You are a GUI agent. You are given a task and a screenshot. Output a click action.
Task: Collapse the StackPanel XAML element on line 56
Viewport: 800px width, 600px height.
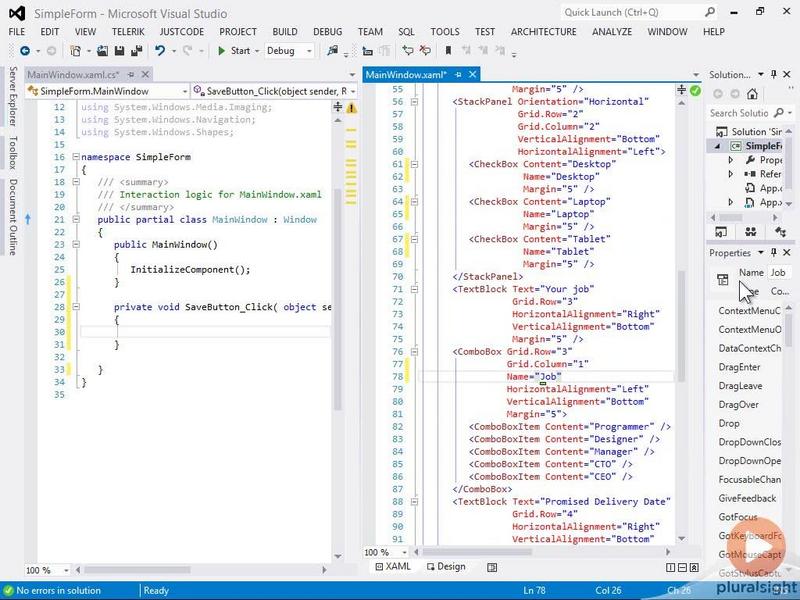click(x=414, y=102)
